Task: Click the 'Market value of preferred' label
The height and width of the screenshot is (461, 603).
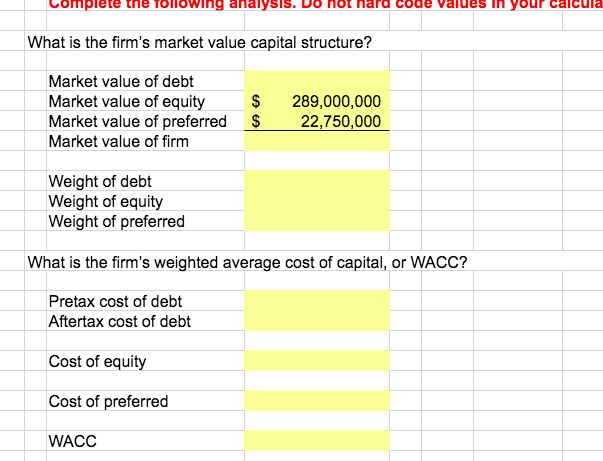Action: tap(138, 121)
